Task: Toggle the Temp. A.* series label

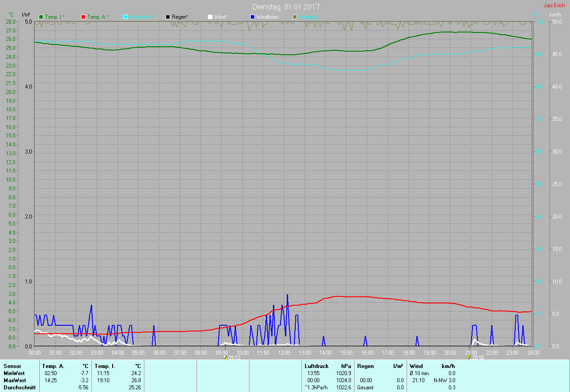Action: click(98, 17)
